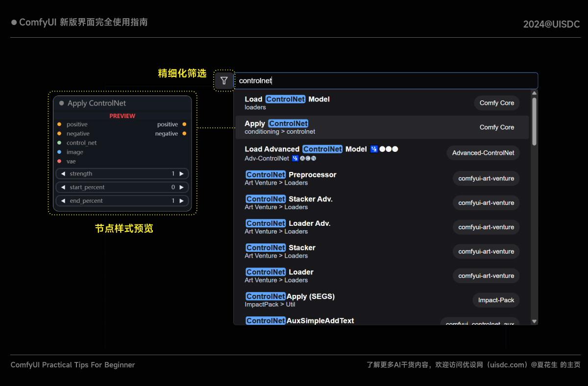Screen dimensions: 588x386
Task: Click the conditioning > controlnet category text
Action: point(280,132)
